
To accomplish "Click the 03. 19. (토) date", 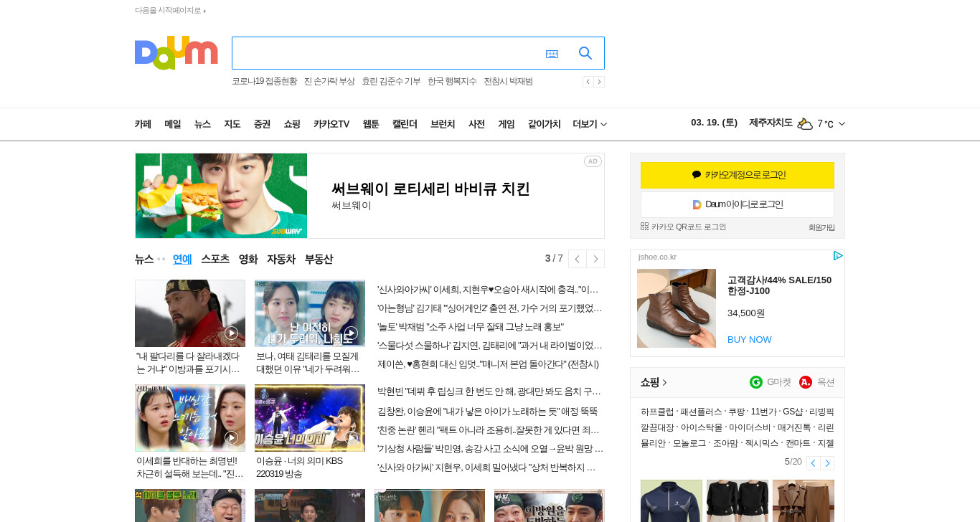I will (714, 123).
